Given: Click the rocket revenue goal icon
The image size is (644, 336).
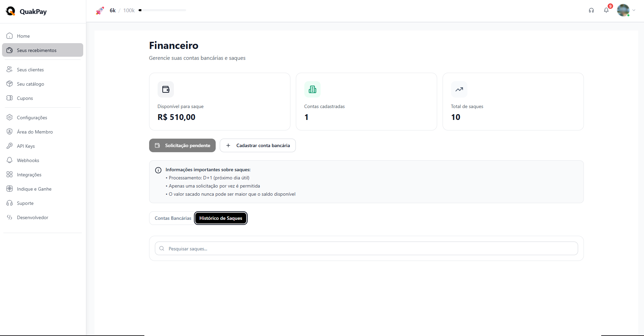Looking at the screenshot, I should pos(100,11).
